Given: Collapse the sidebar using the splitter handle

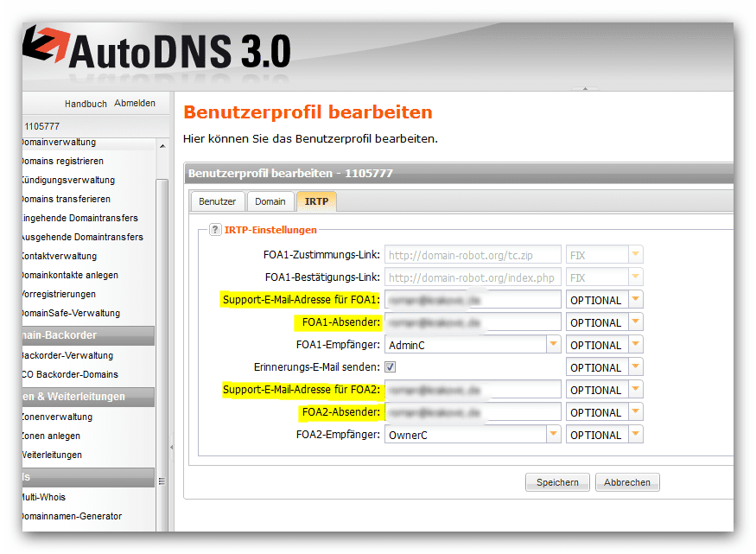Looking at the screenshot, I should point(172,447).
